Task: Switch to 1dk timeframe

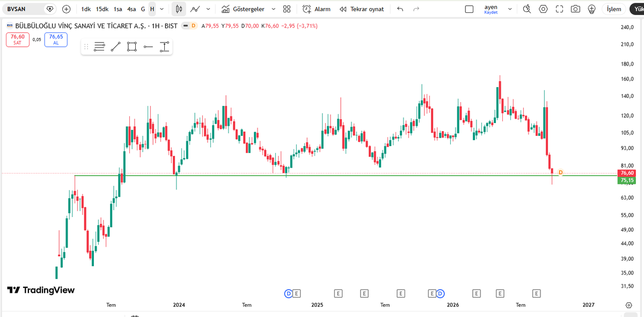Action: click(86, 9)
